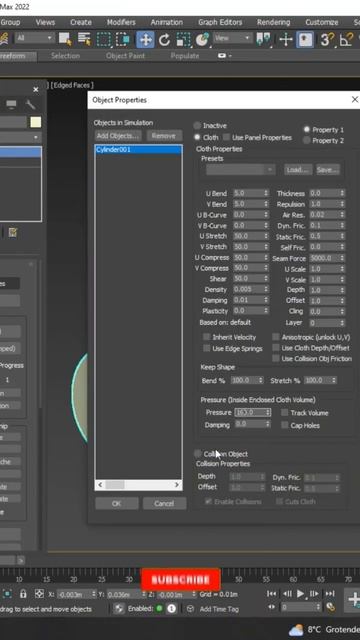This screenshot has height=640, width=360.
Task: Toggle Keyboard Shortcut Override icon
Action: tap(305, 40)
